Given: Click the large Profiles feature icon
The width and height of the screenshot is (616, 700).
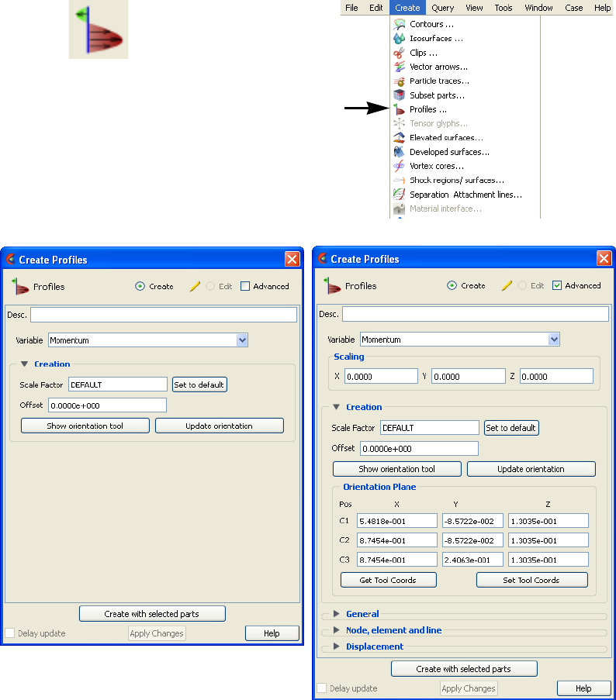Looking at the screenshot, I should coord(99,29).
